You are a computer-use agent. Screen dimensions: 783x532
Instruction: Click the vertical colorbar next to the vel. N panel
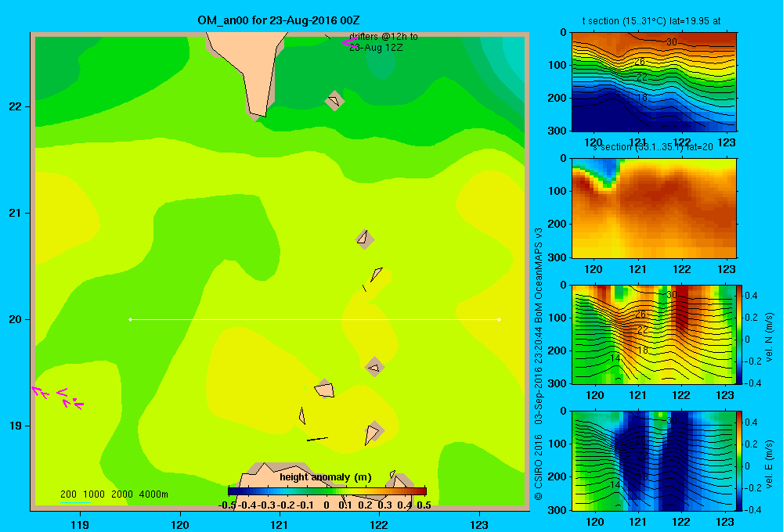739,334
